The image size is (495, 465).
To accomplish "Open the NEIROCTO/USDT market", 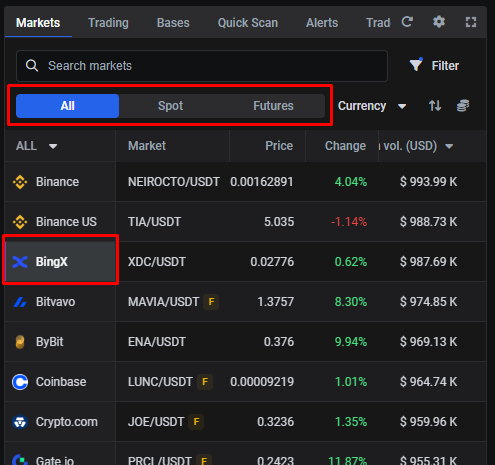I will click(174, 182).
